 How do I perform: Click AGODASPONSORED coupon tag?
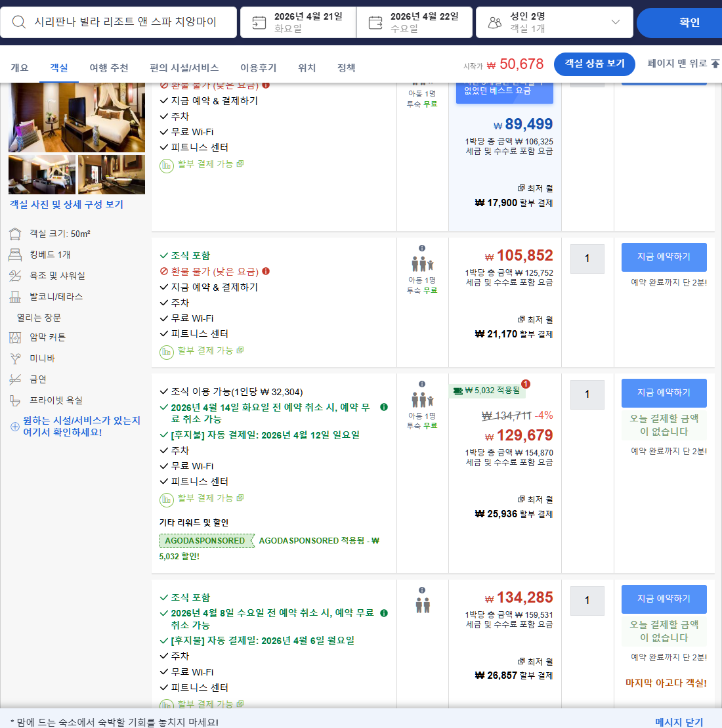pos(206,540)
